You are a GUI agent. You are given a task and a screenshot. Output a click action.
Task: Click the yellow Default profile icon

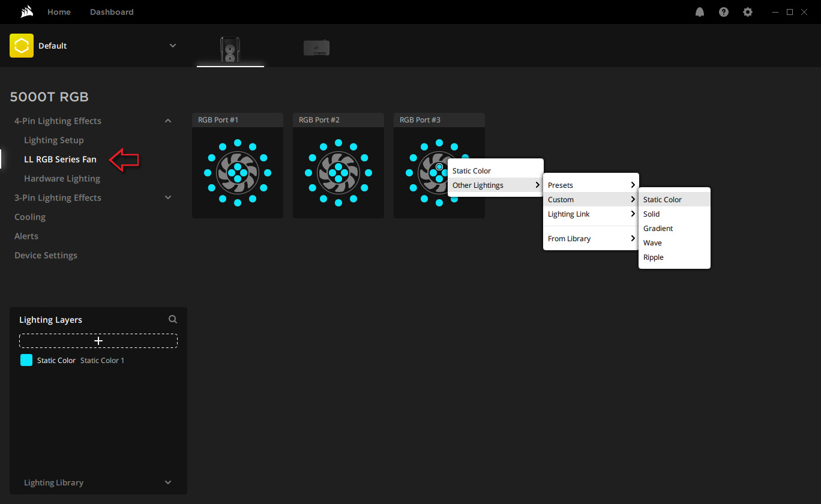[x=22, y=46]
